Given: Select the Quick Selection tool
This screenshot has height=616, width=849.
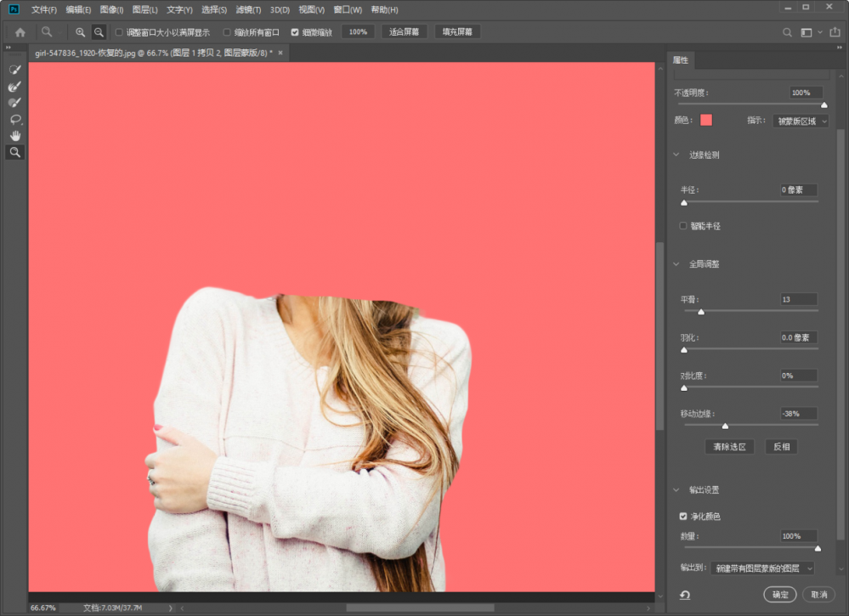Looking at the screenshot, I should (x=14, y=69).
